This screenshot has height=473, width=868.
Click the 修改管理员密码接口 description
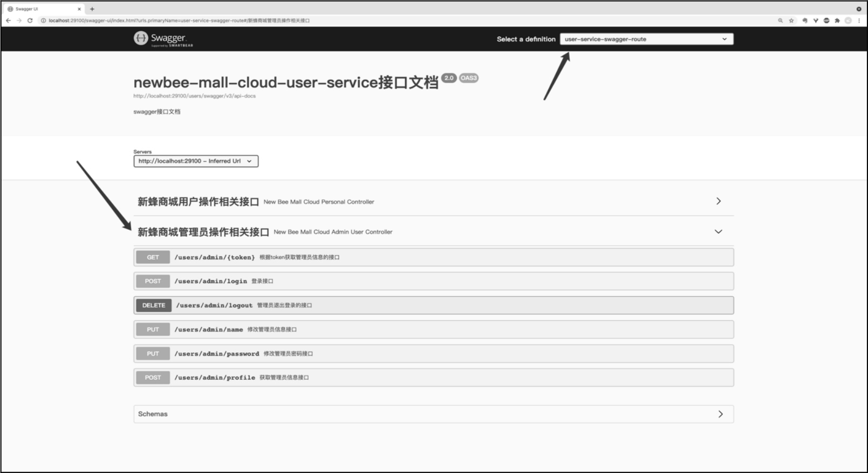tap(288, 354)
